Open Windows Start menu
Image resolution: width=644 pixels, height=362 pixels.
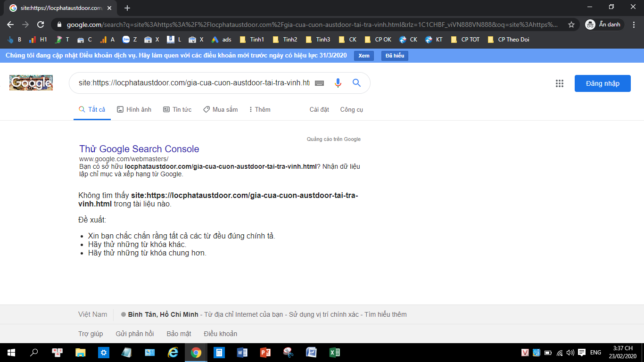point(11,353)
